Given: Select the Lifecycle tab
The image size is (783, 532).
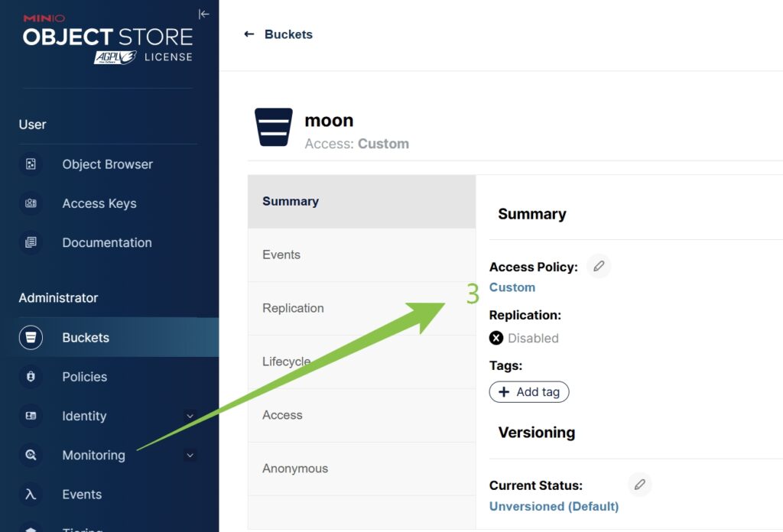Looking at the screenshot, I should [x=286, y=362].
